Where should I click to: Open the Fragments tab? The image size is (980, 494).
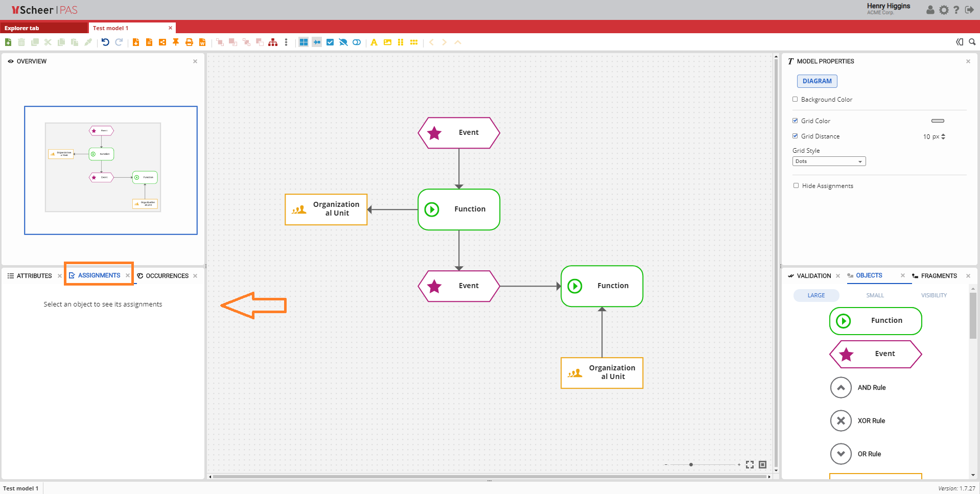point(939,276)
